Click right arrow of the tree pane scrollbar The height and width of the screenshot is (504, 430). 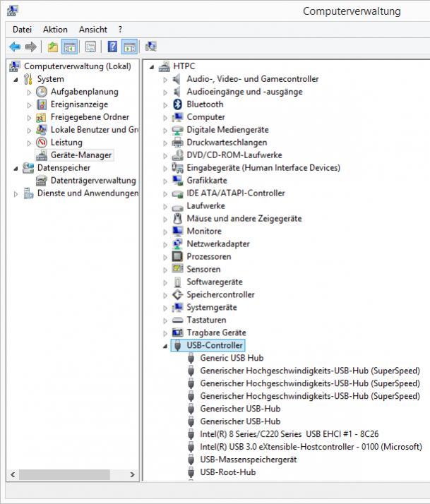click(132, 474)
